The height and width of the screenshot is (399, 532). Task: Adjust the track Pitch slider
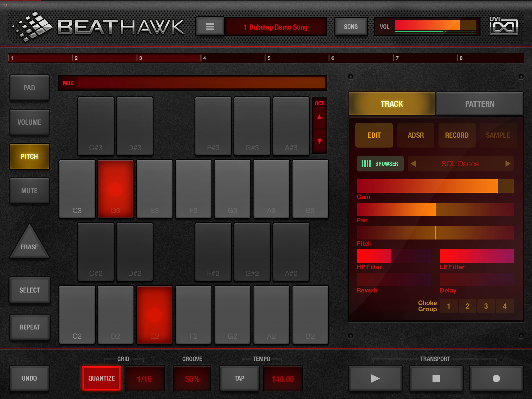click(x=435, y=233)
